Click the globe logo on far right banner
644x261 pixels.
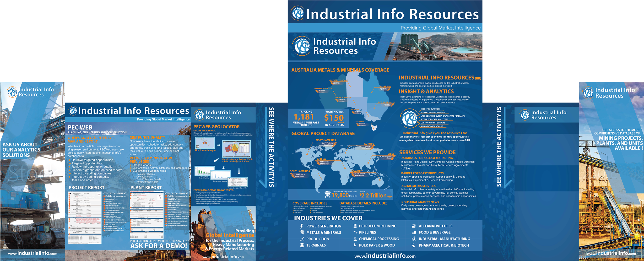tap(588, 92)
